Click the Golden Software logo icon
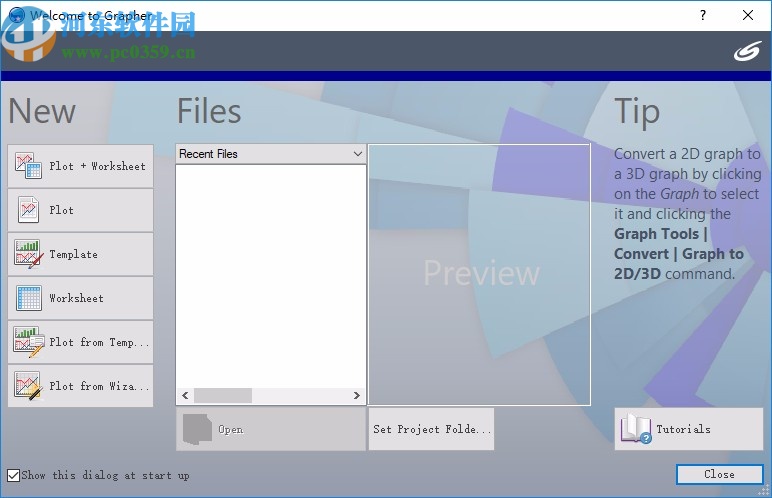 pyautogui.click(x=748, y=51)
